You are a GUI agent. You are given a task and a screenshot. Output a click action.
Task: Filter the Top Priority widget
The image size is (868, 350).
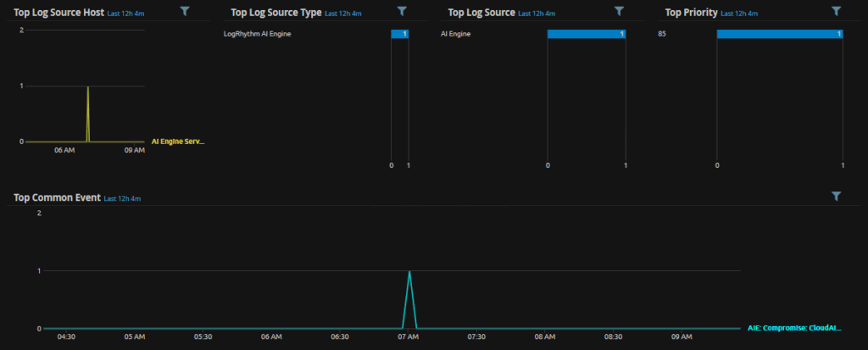pos(837,11)
